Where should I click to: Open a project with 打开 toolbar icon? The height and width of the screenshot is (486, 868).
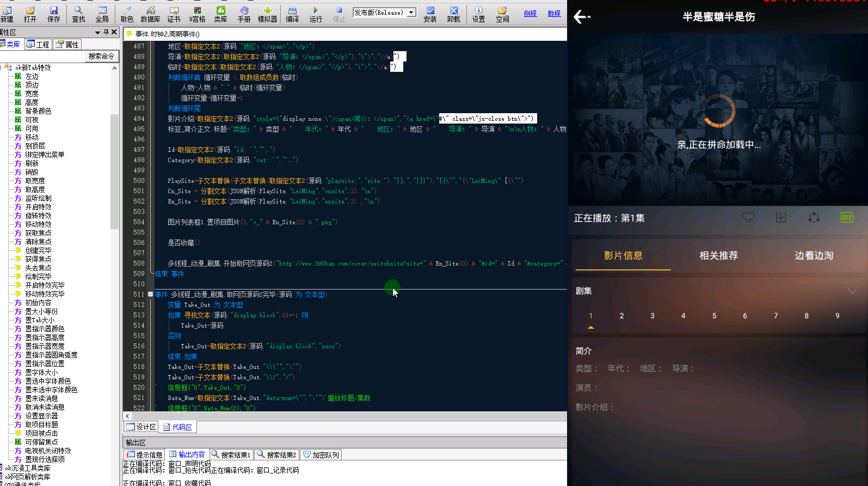click(30, 14)
